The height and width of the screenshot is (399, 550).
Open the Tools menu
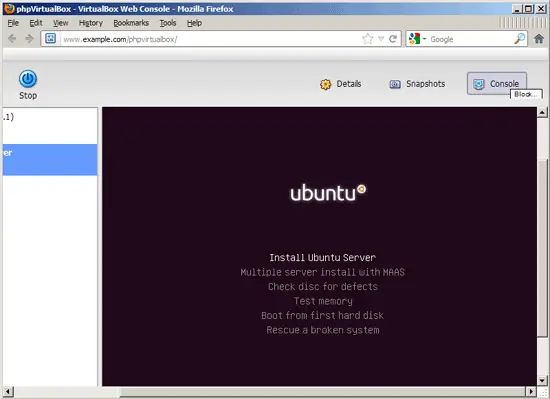pos(168,23)
